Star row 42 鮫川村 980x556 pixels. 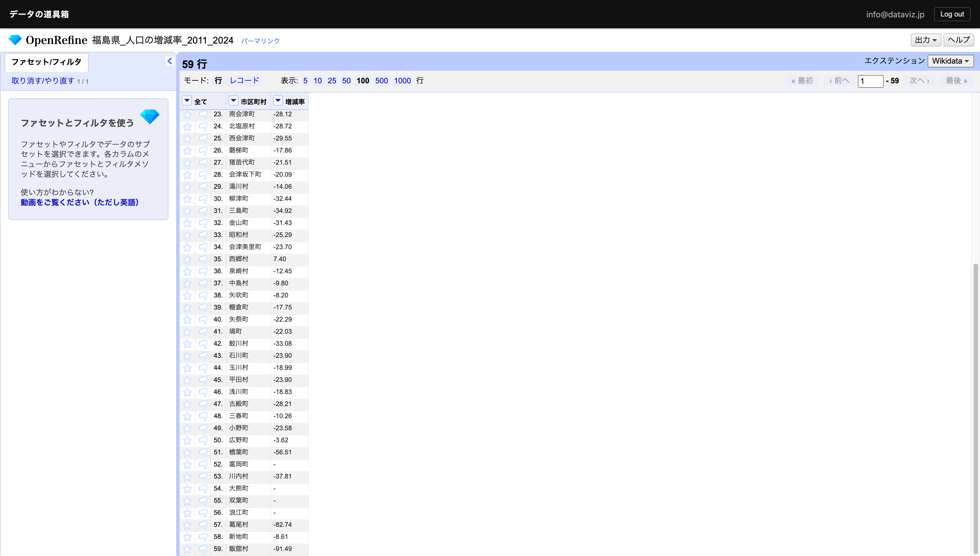point(187,344)
